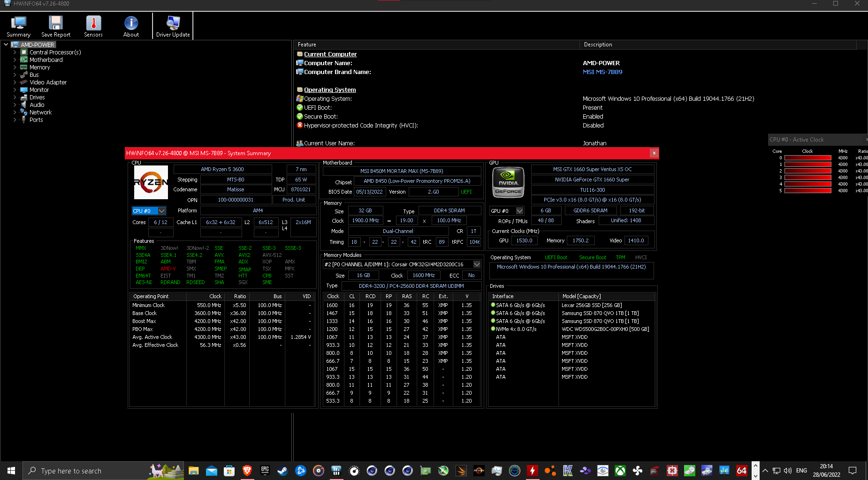Open the clock and date flyout
The height and width of the screenshot is (480, 868).
coord(827,471)
